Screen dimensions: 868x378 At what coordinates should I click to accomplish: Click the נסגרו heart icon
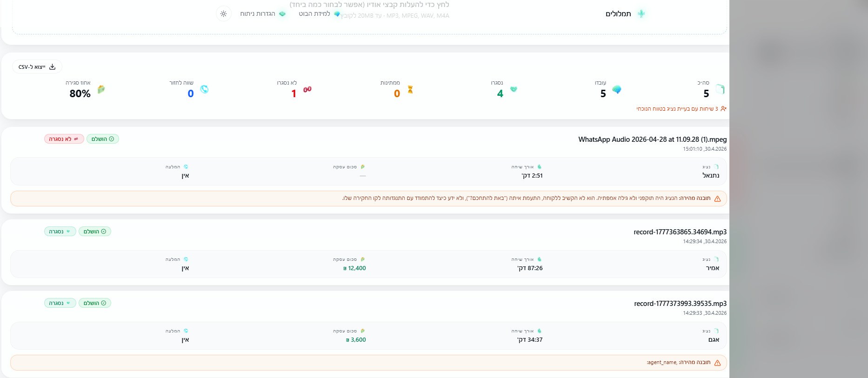pos(514,89)
